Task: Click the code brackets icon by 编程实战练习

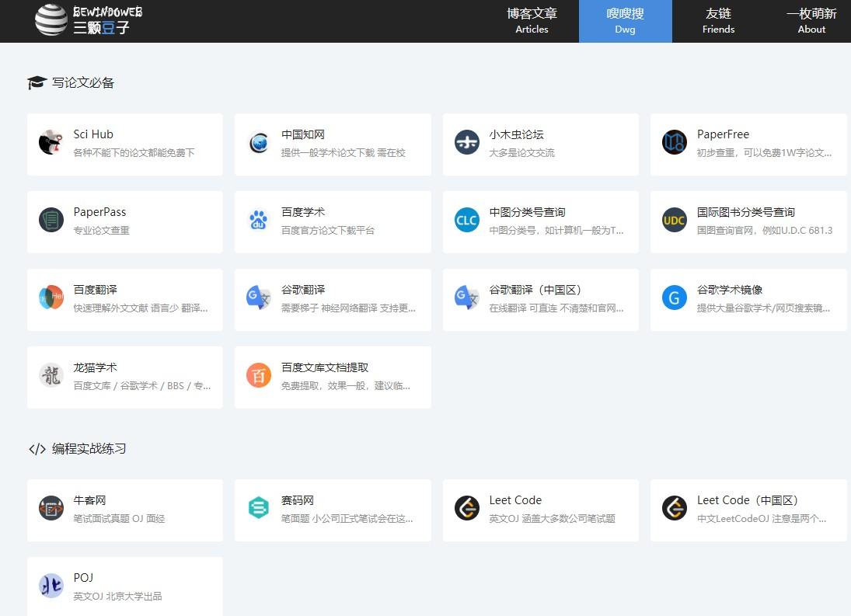Action: coord(37,449)
